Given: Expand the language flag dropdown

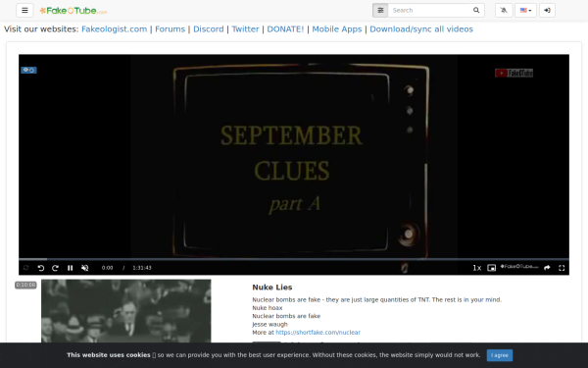Looking at the screenshot, I should pos(525,10).
